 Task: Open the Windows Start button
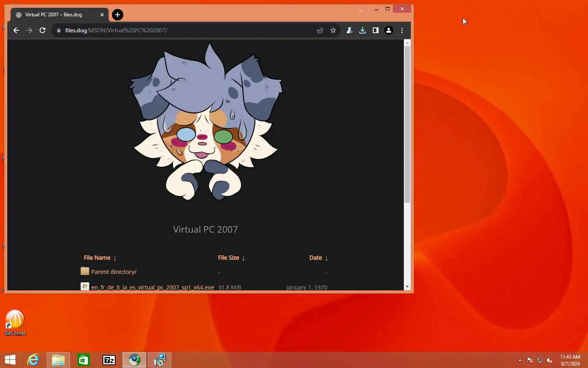coord(10,360)
